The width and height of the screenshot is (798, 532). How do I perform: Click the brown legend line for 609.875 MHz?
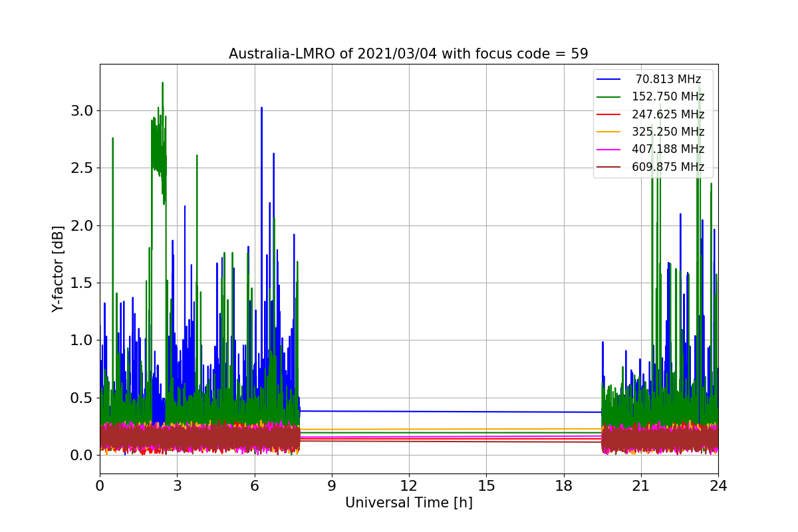pyautogui.click(x=609, y=167)
